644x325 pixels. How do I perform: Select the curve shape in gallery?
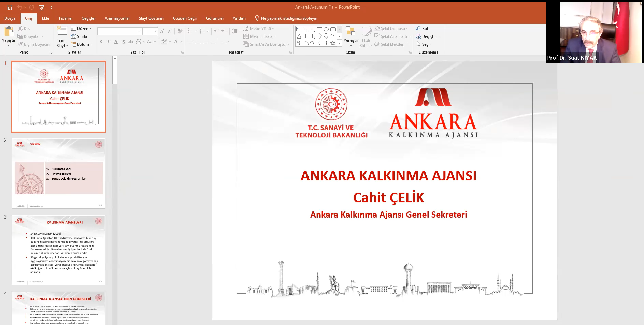313,43
